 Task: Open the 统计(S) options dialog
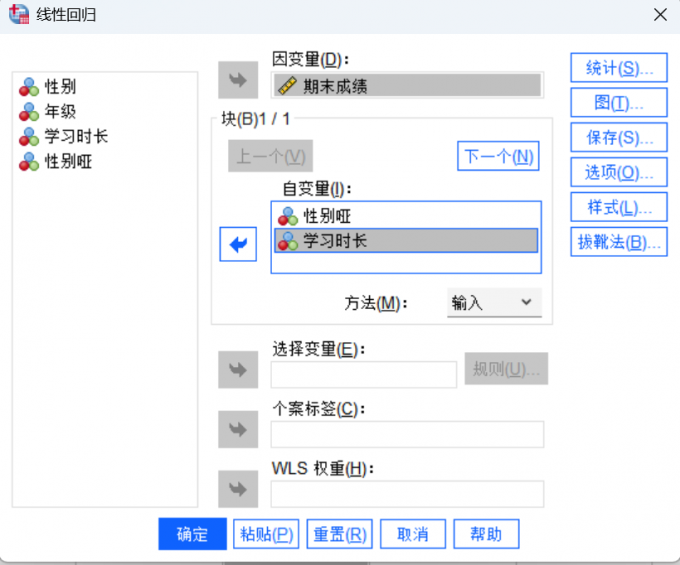coord(619,68)
